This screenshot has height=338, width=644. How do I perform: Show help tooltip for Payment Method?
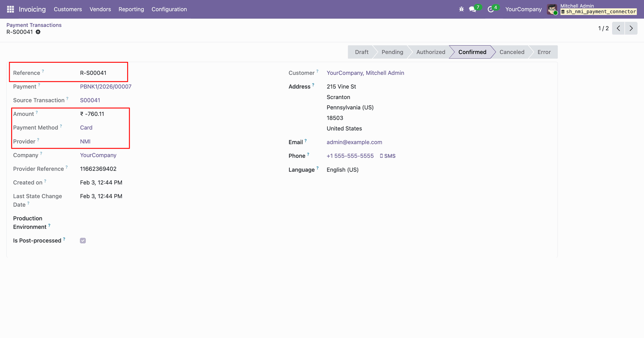point(61,126)
